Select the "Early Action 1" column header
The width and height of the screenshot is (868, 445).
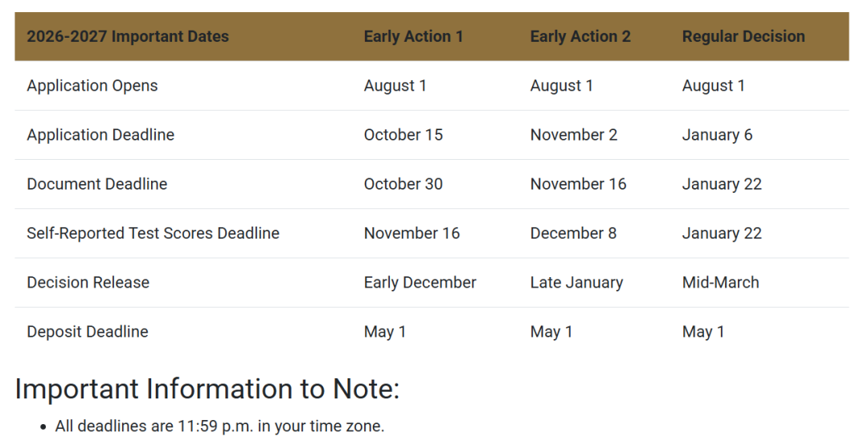click(x=413, y=36)
